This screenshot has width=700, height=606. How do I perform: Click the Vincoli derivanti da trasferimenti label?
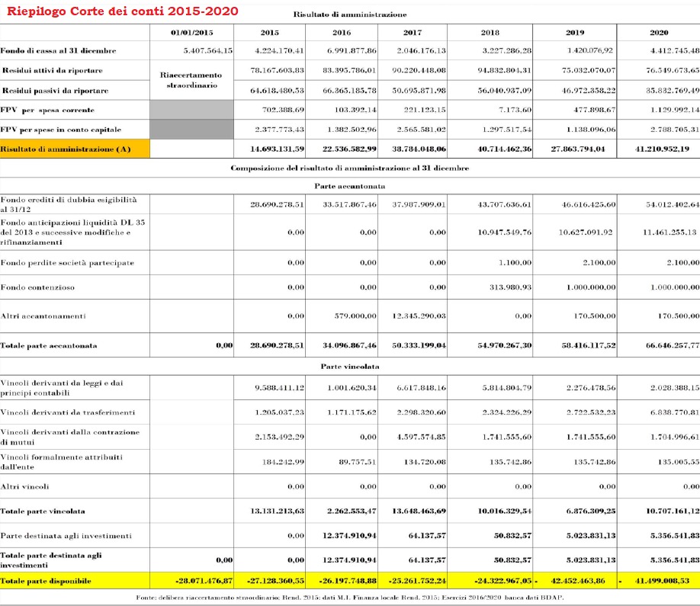click(x=68, y=412)
